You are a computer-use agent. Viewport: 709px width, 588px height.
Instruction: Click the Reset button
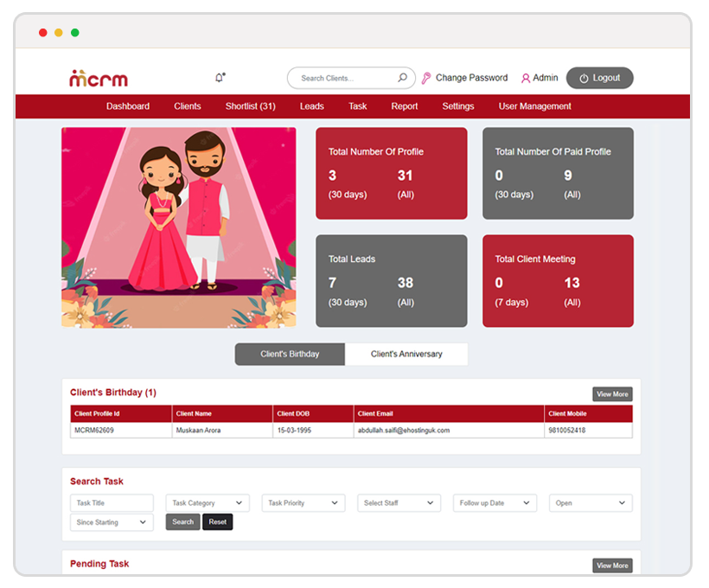217,522
